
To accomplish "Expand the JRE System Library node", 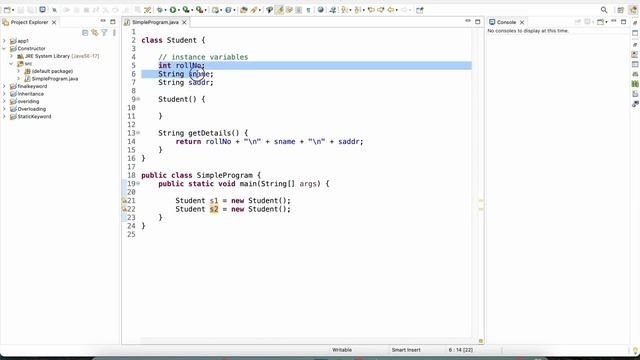I will click(x=11, y=56).
